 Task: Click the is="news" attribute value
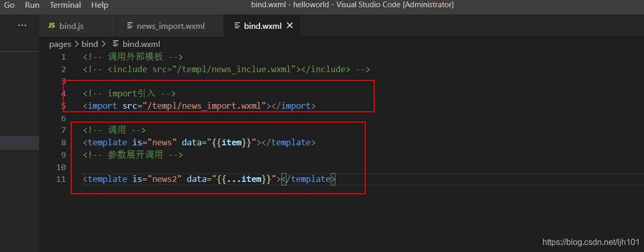(162, 143)
